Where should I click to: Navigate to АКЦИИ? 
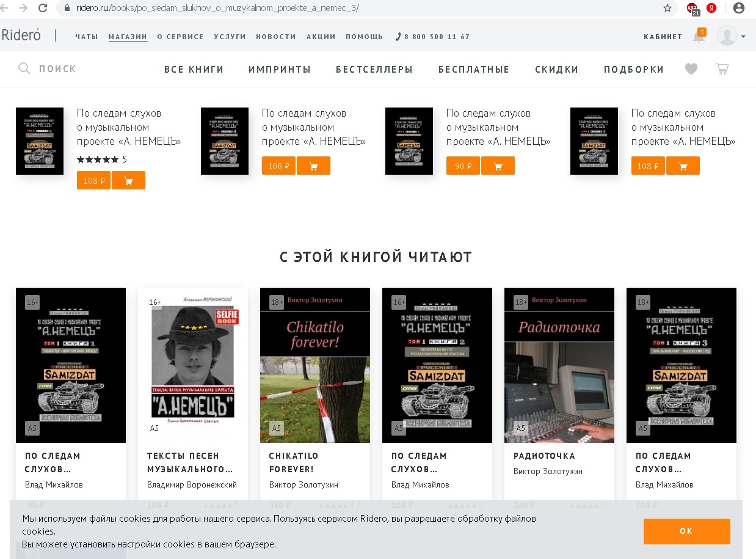pyautogui.click(x=321, y=37)
